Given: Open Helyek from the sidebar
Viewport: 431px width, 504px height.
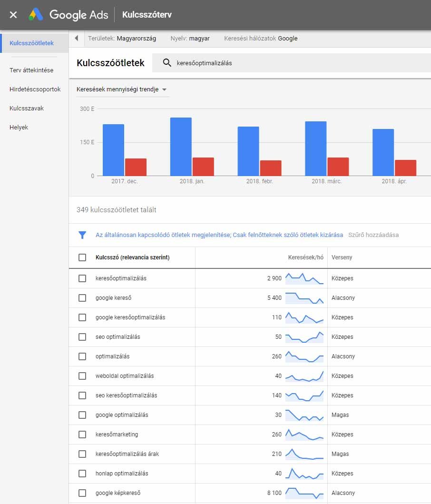Looking at the screenshot, I should coord(19,127).
